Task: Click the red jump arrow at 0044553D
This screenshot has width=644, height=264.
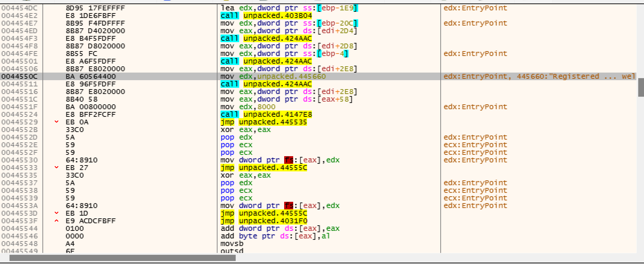Action: (57, 213)
